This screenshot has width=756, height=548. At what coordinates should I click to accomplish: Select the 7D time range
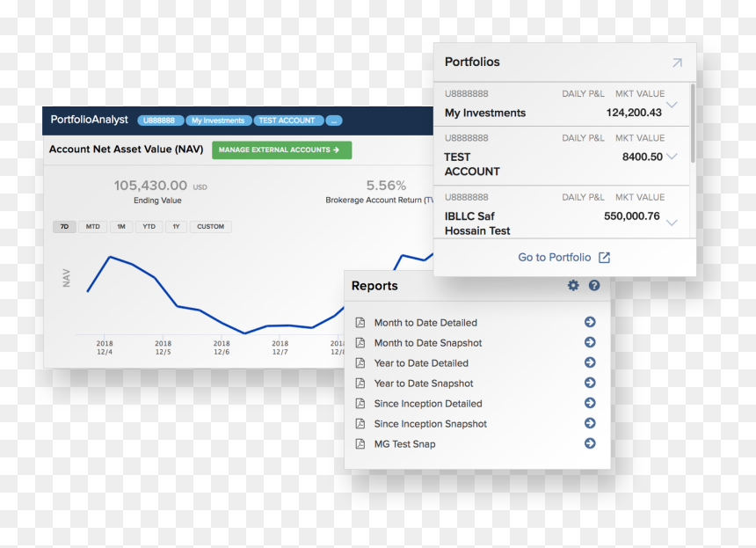(64, 227)
